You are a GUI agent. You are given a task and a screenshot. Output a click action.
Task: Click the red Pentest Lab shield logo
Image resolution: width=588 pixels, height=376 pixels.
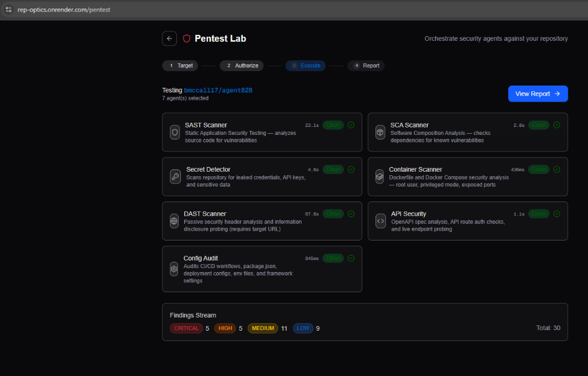(x=187, y=38)
